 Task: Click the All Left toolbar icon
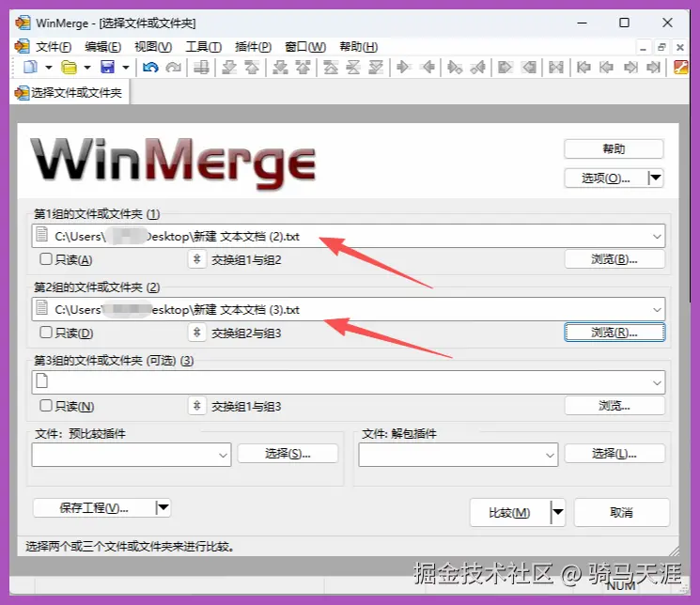(x=529, y=68)
